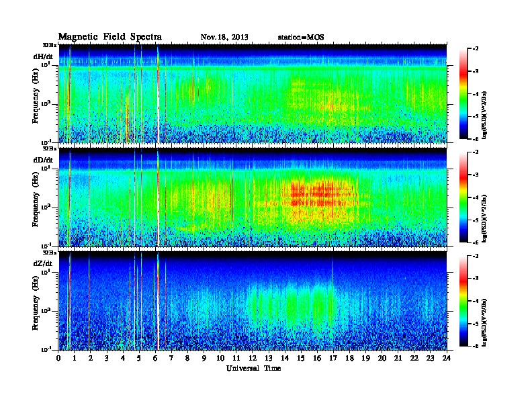Viewport: 532px width, 411px height.
Task: Pick the color bar beside the dH/dt panel
Action: [x=463, y=93]
